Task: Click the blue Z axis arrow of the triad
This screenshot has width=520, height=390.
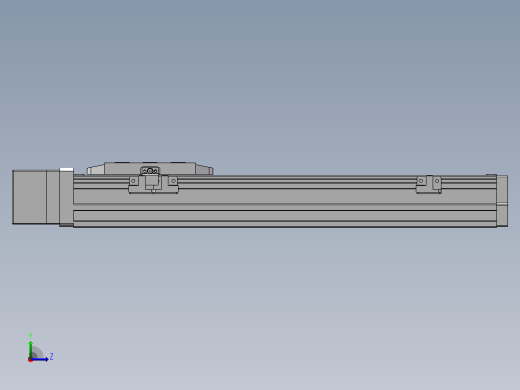Action: point(41,359)
